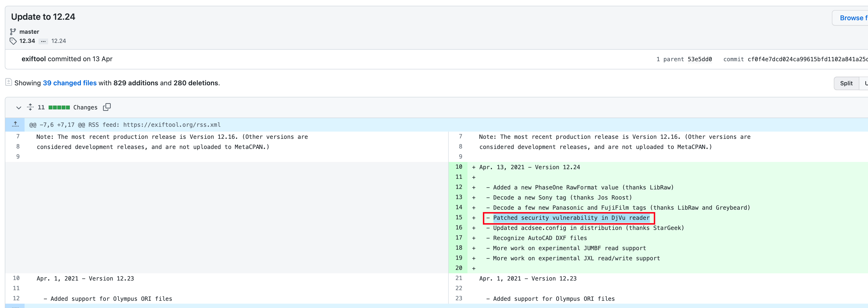
Task: Open the exiftool author profile link
Action: point(33,59)
